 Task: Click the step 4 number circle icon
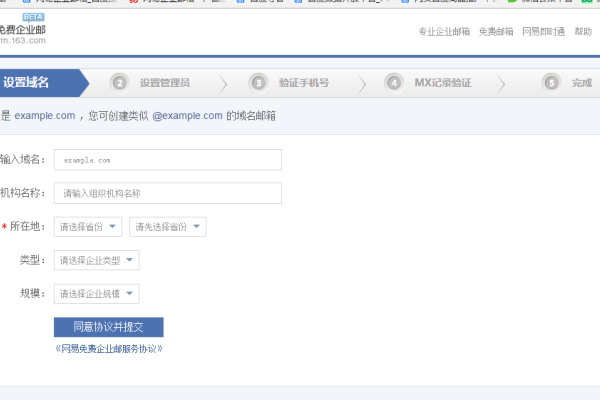(394, 83)
